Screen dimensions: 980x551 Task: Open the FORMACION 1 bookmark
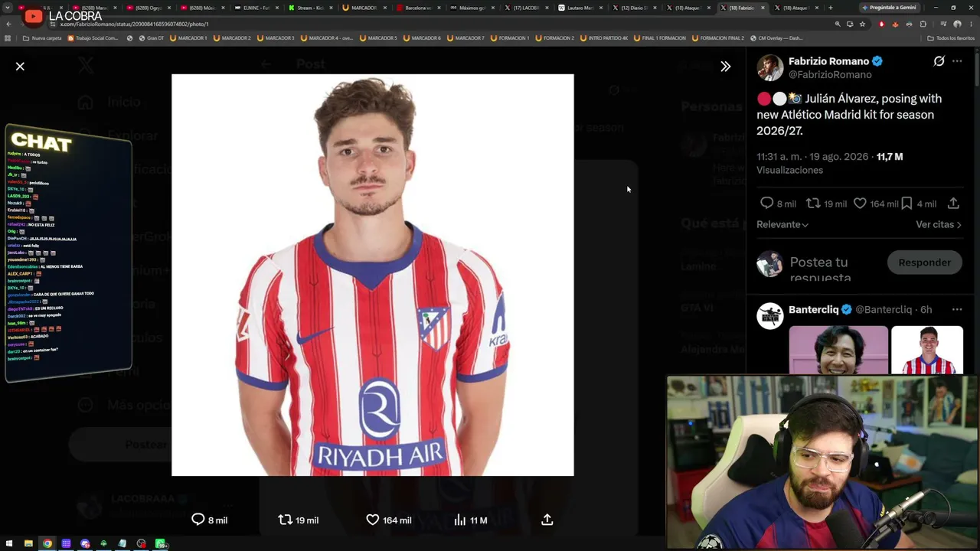point(510,38)
